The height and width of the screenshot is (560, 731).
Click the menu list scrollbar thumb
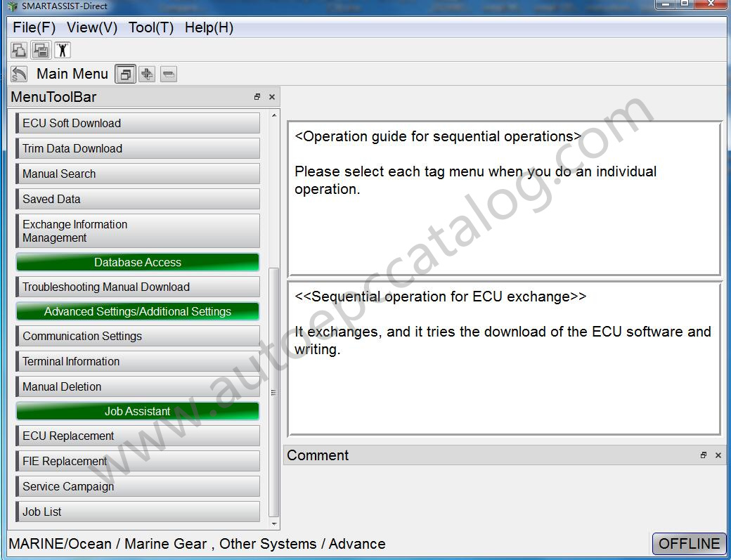pyautogui.click(x=273, y=392)
